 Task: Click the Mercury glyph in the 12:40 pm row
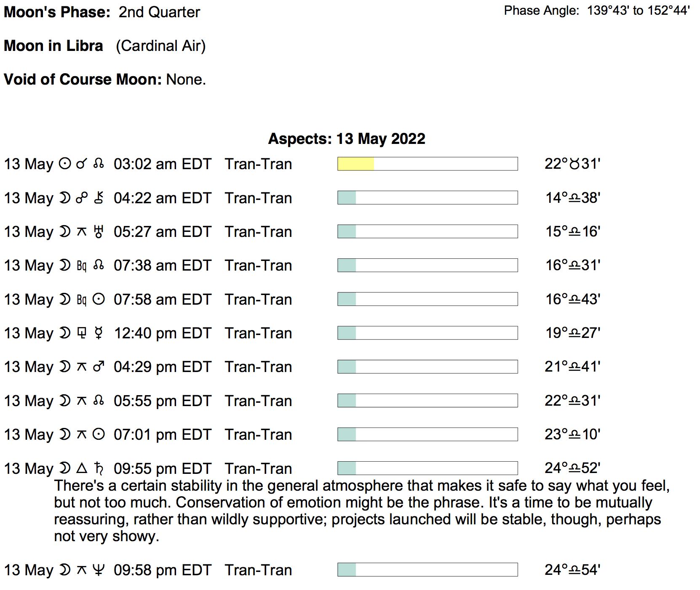click(x=99, y=333)
